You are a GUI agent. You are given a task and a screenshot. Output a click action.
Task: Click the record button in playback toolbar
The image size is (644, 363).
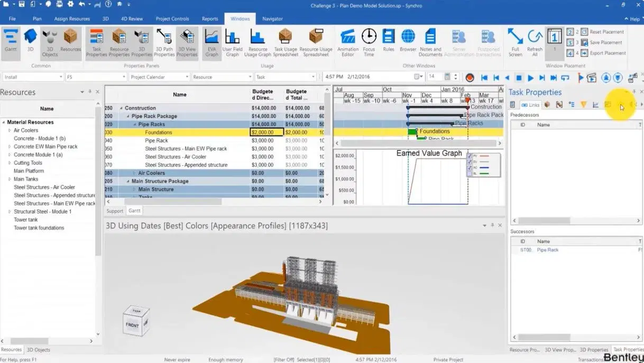coord(470,78)
